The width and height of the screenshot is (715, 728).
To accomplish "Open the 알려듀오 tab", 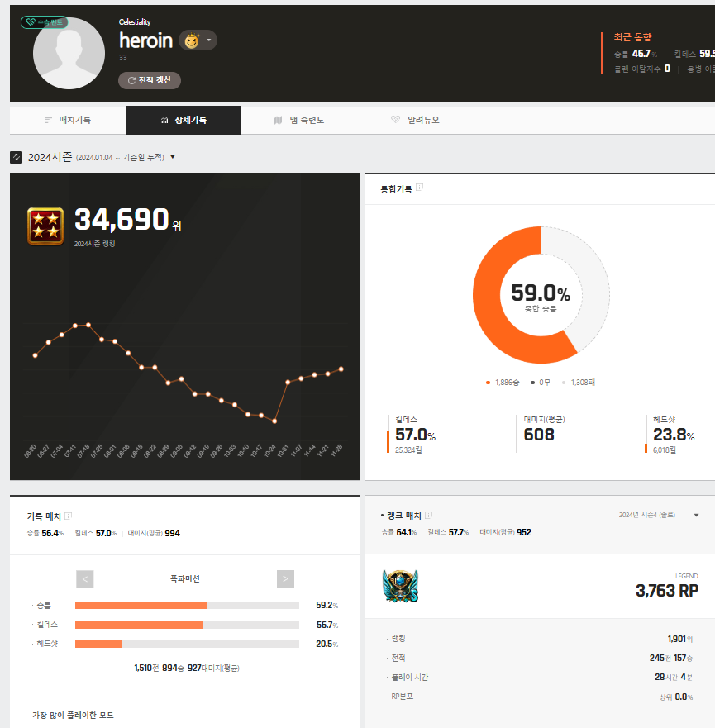I will [415, 120].
